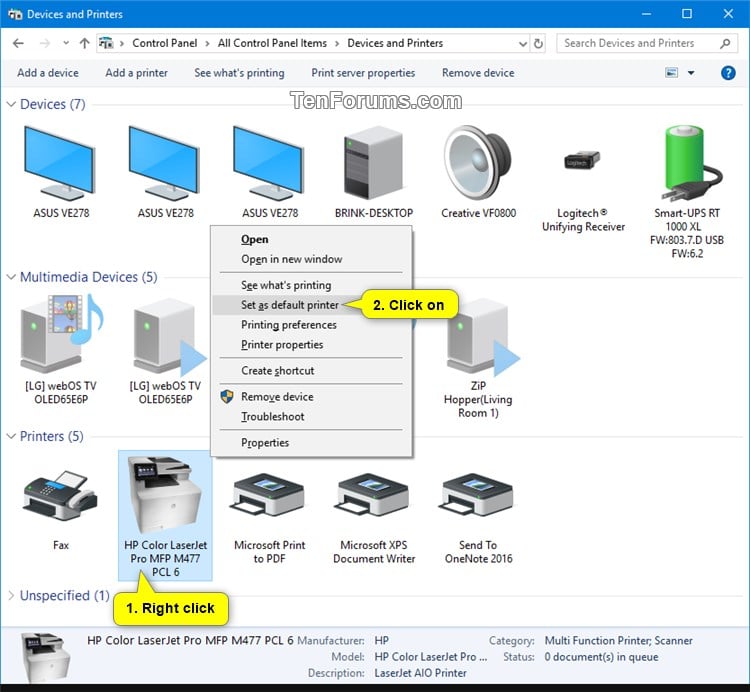
Task: Click the description LaserJet AIO Printer
Action: coord(420,673)
